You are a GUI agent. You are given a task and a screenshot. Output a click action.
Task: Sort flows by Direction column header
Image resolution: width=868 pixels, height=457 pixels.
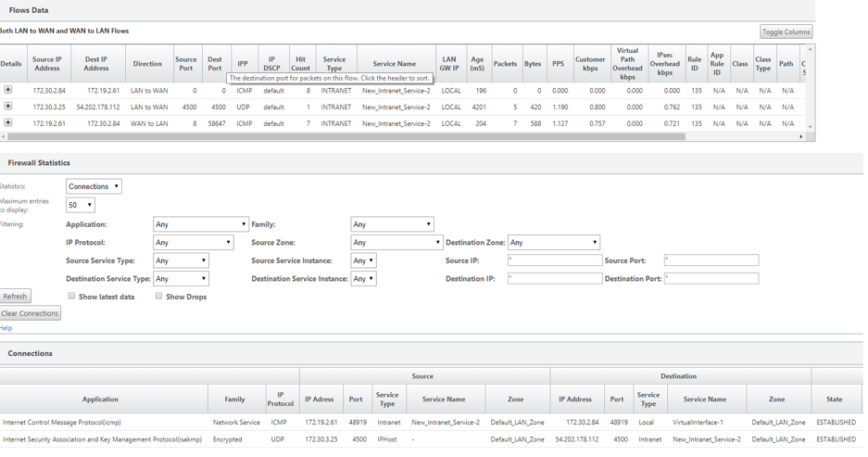[x=147, y=64]
